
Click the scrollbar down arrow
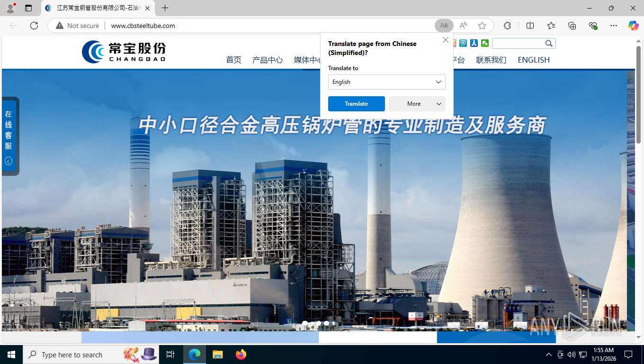[x=639, y=337]
